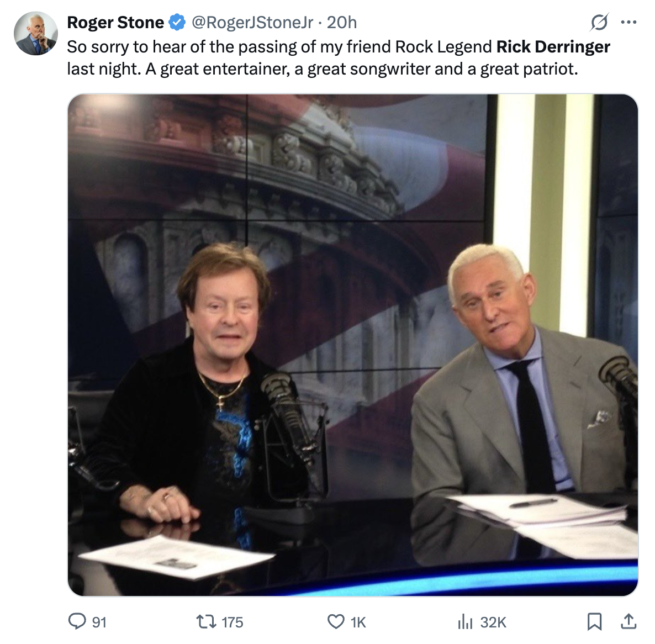Open the @RogerJStoneJr handle link
655x644 pixels.
click(252, 22)
